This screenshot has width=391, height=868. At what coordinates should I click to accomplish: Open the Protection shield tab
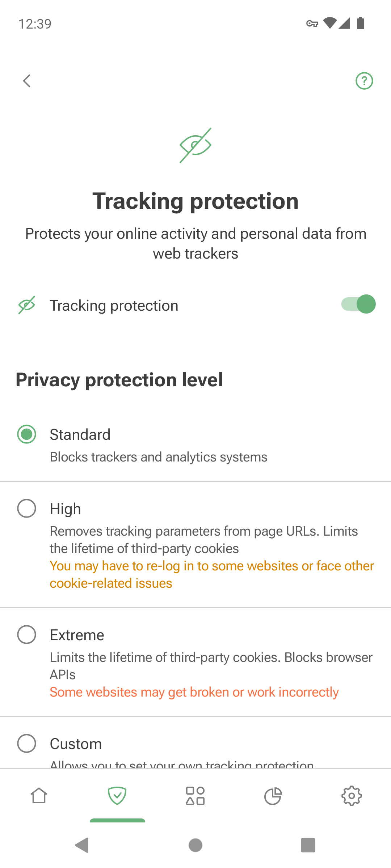tap(117, 796)
